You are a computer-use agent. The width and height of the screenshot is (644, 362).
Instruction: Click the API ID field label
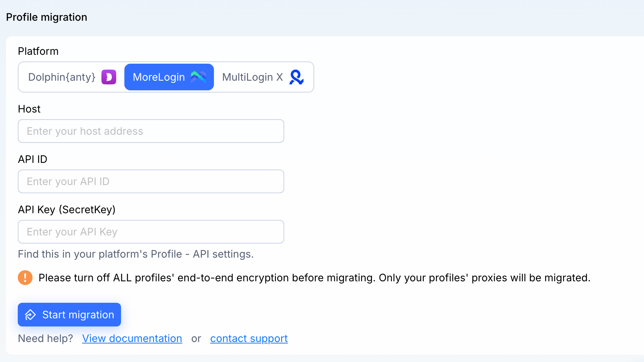pyautogui.click(x=33, y=159)
